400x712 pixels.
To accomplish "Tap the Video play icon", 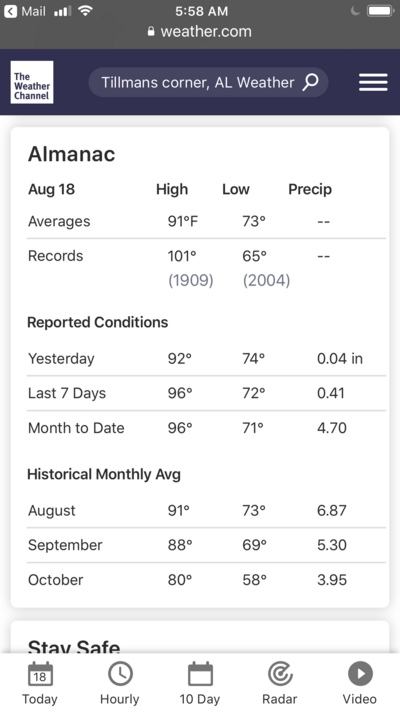I will 360,674.
